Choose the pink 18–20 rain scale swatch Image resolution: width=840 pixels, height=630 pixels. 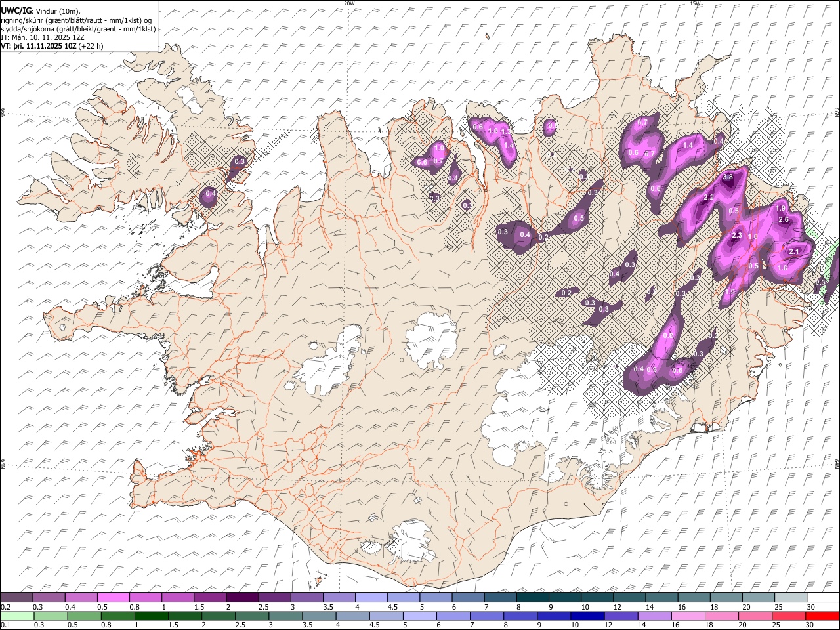722,616
